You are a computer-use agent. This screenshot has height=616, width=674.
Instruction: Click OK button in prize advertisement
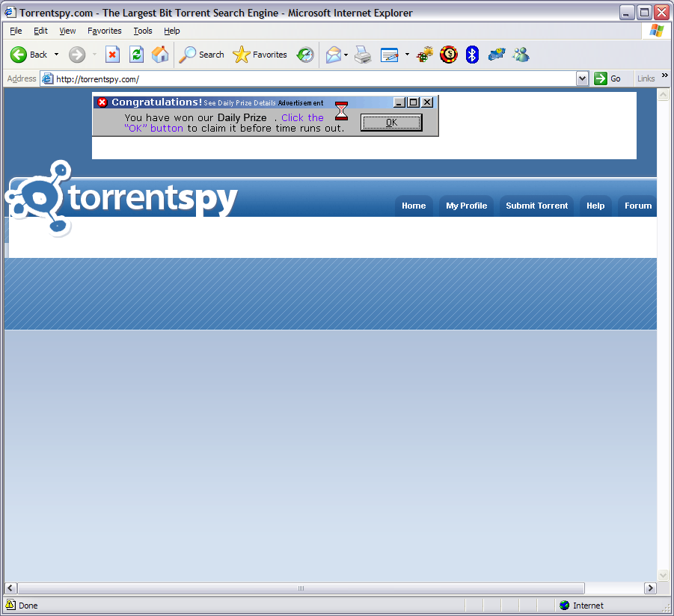pyautogui.click(x=391, y=123)
